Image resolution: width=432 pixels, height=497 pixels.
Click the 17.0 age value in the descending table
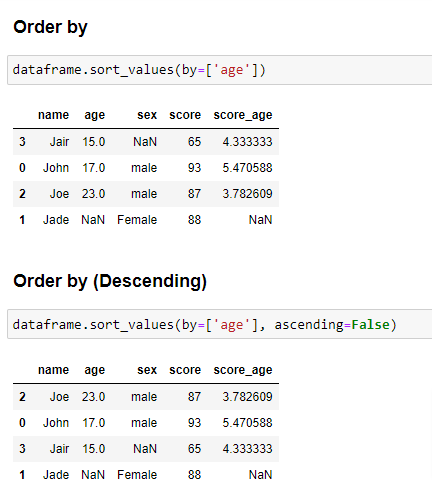point(94,423)
